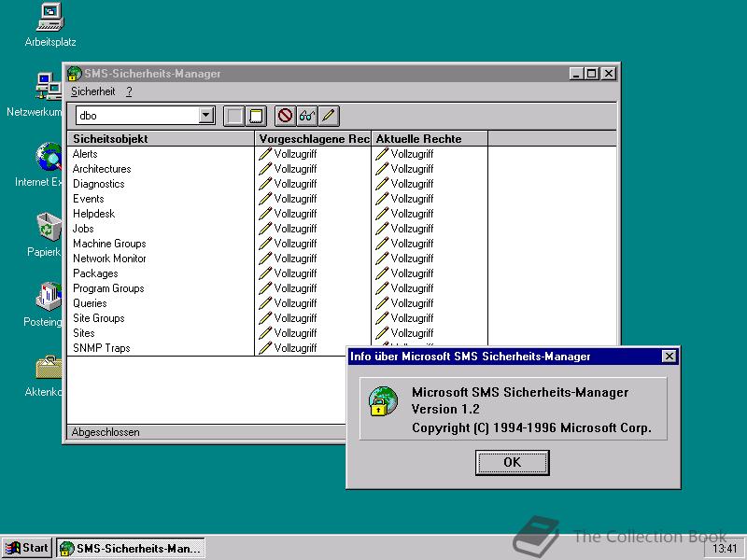The image size is (747, 560).
Task: Click the no-access prohibition toolbar icon
Action: [x=285, y=116]
